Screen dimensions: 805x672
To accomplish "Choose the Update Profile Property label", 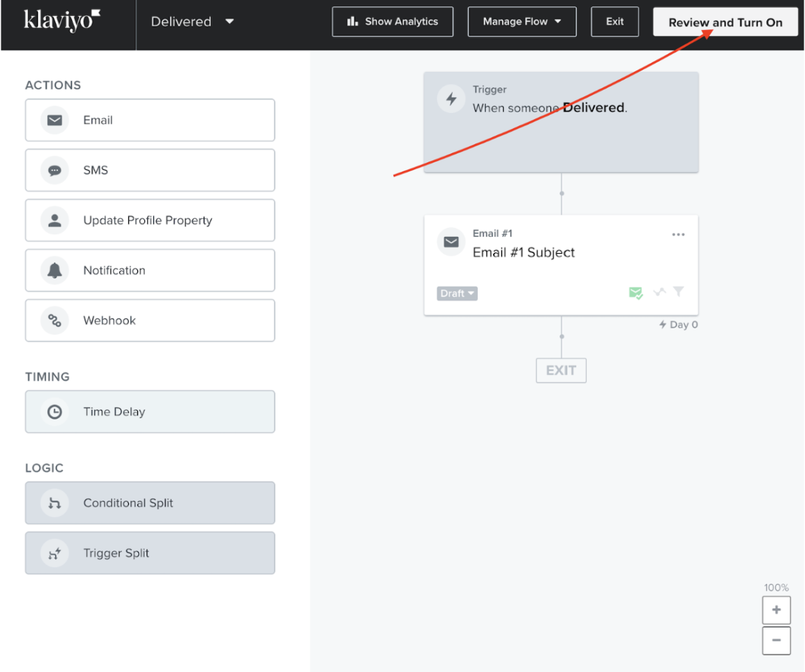I will click(x=148, y=220).
